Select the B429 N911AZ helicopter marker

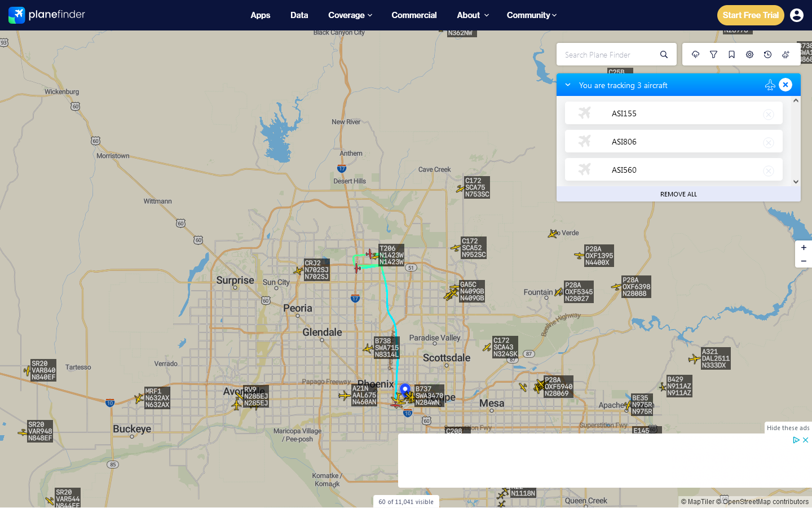[x=663, y=387]
